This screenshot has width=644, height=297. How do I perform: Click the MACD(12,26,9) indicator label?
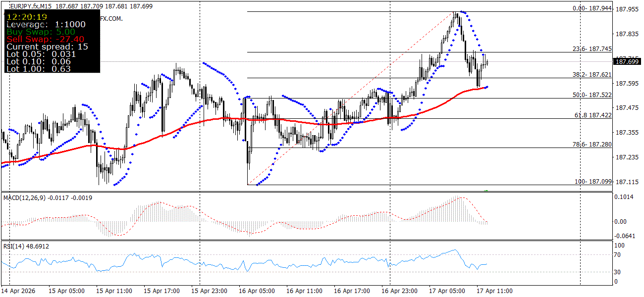pos(24,198)
